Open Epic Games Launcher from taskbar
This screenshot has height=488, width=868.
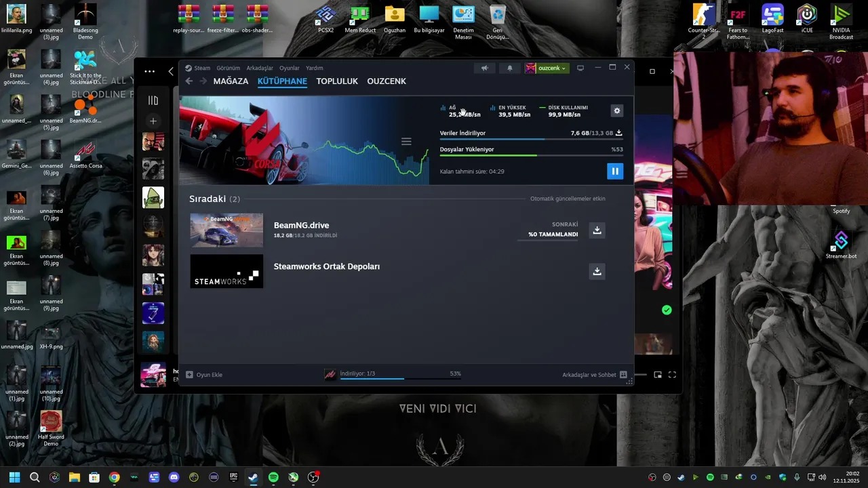point(233,477)
